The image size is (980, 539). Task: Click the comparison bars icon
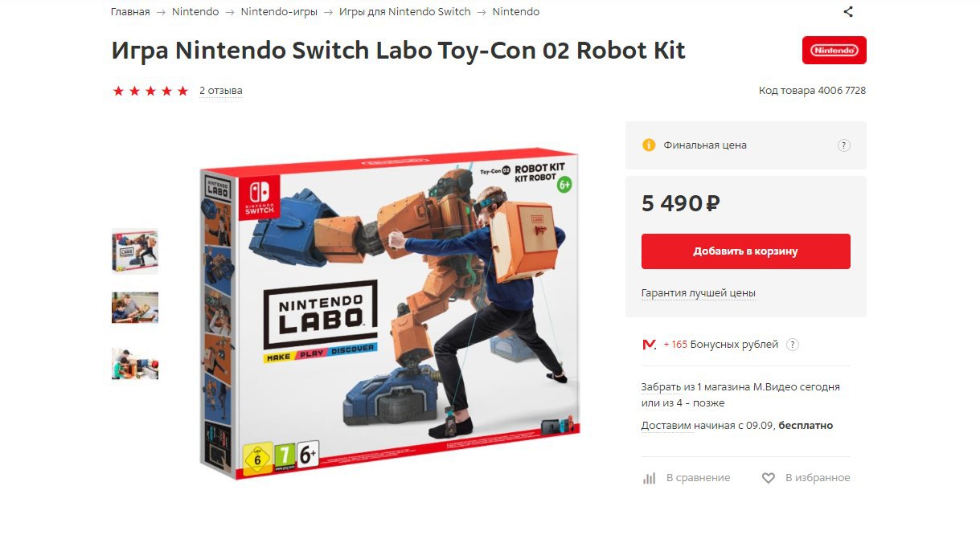click(x=650, y=478)
